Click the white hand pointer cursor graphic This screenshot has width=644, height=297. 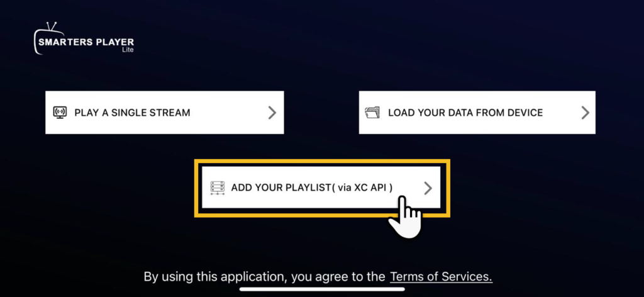[406, 216]
